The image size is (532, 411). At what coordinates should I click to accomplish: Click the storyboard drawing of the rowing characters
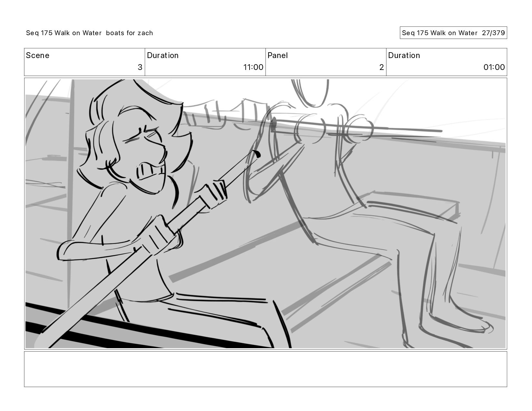pos(265,214)
